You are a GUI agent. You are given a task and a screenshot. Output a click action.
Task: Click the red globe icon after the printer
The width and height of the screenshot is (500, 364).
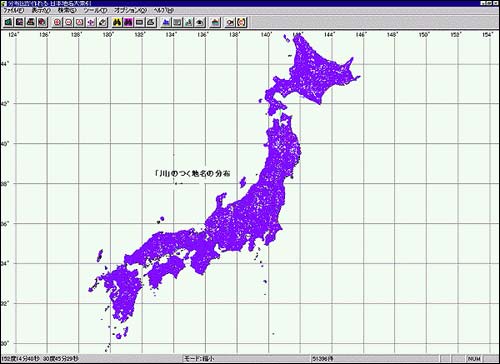(42, 22)
